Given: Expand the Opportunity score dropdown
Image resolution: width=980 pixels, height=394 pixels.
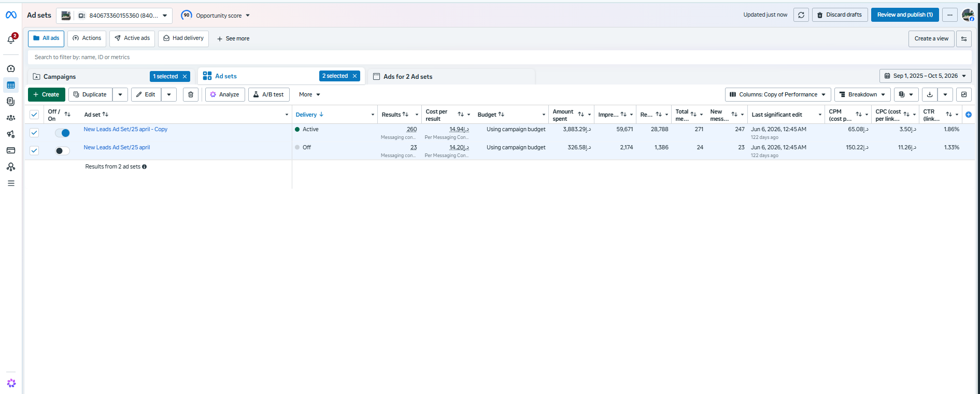Looking at the screenshot, I should pos(216,16).
